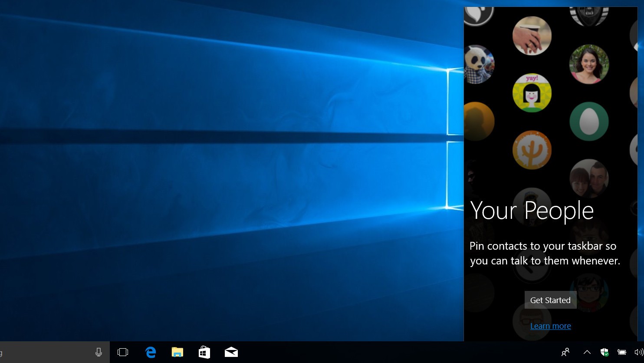The height and width of the screenshot is (363, 644).
Task: Choose the yellow "yay!" cartoon avatar
Action: [x=532, y=93]
